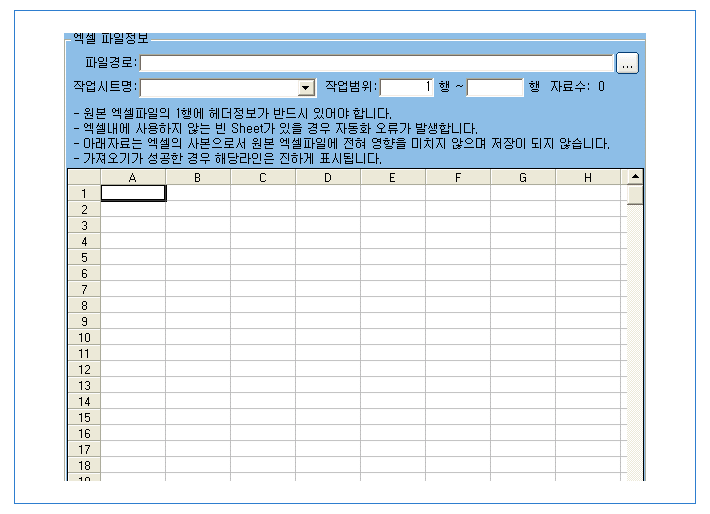
Task: Click the note starting with 아래자료는 엑셀의 사본
Action: pos(342,144)
